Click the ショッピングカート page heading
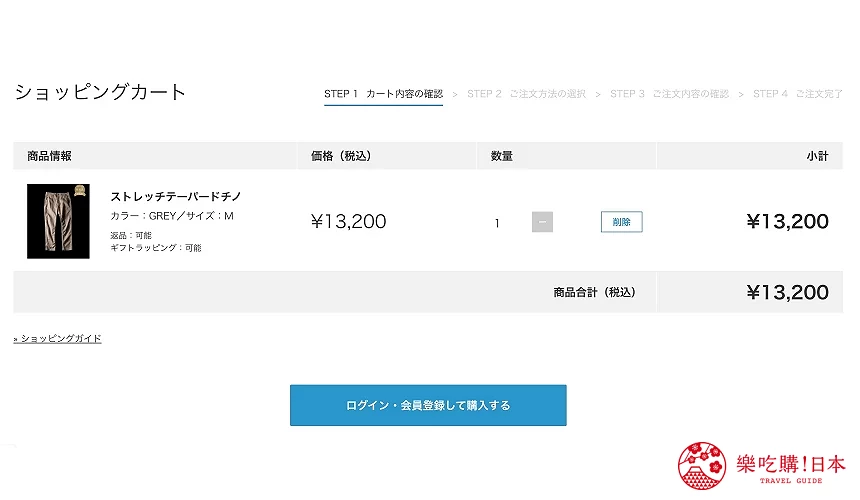The height and width of the screenshot is (500, 860). [x=100, y=92]
